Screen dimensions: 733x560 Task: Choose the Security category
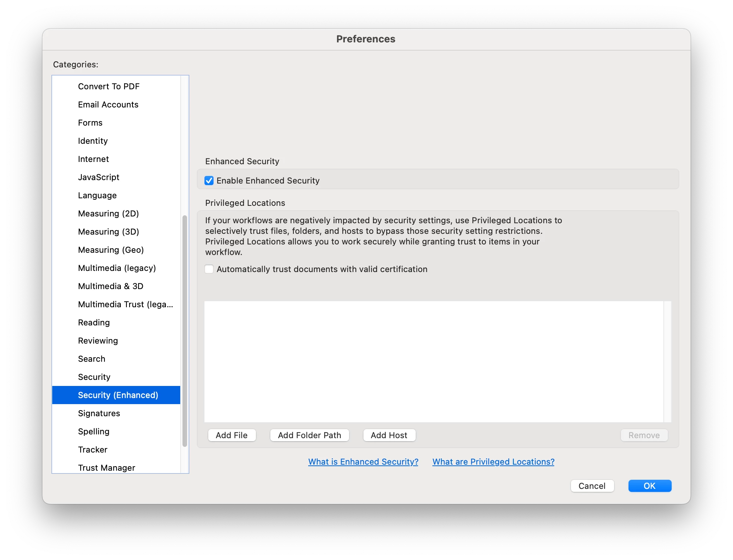94,377
